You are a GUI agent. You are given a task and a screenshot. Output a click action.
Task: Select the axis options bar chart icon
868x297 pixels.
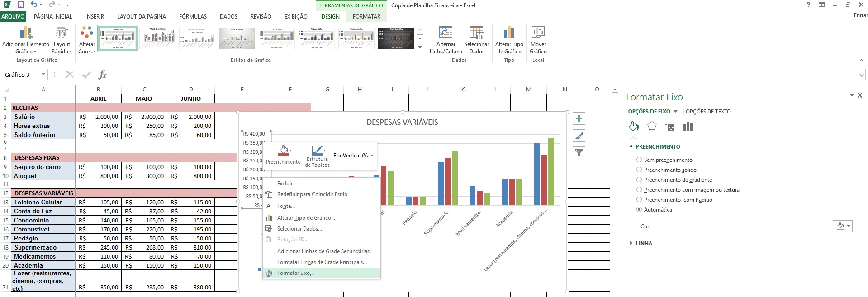[x=688, y=127]
